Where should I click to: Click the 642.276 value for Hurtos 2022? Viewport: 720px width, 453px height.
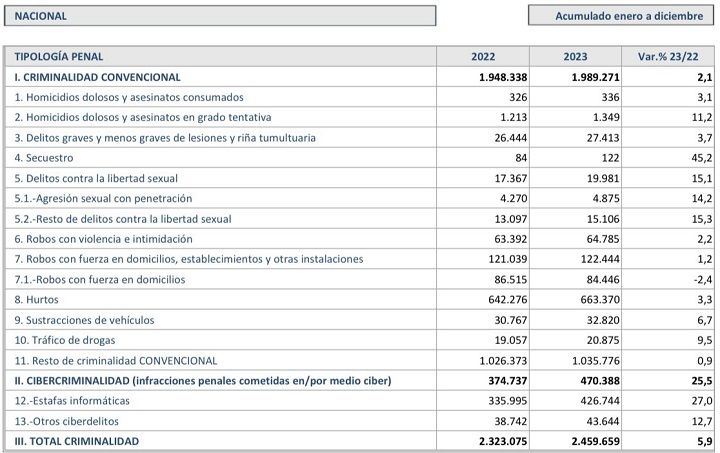508,300
